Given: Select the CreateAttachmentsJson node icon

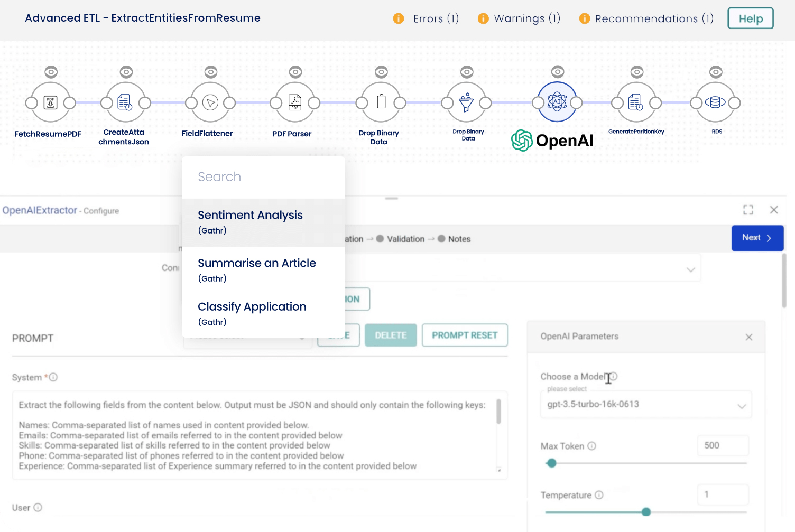Looking at the screenshot, I should 125,102.
